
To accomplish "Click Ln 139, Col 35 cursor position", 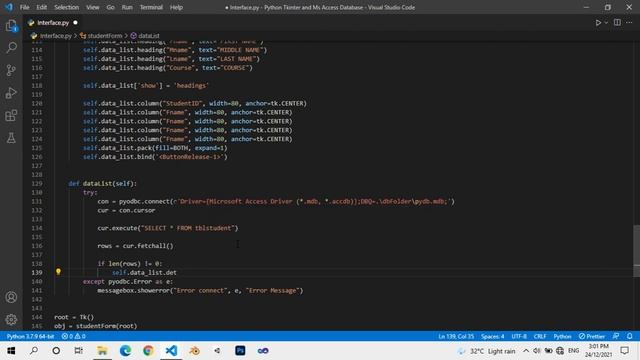I will 456,336.
